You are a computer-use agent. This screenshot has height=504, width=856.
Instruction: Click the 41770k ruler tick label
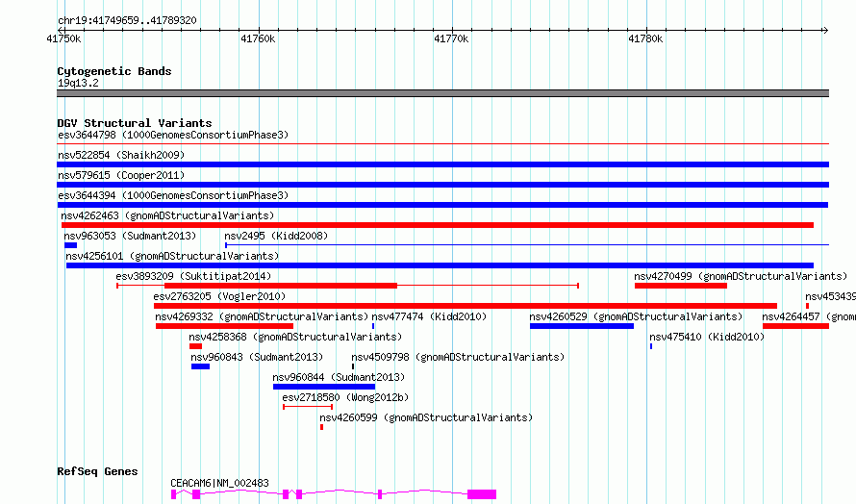click(x=451, y=38)
